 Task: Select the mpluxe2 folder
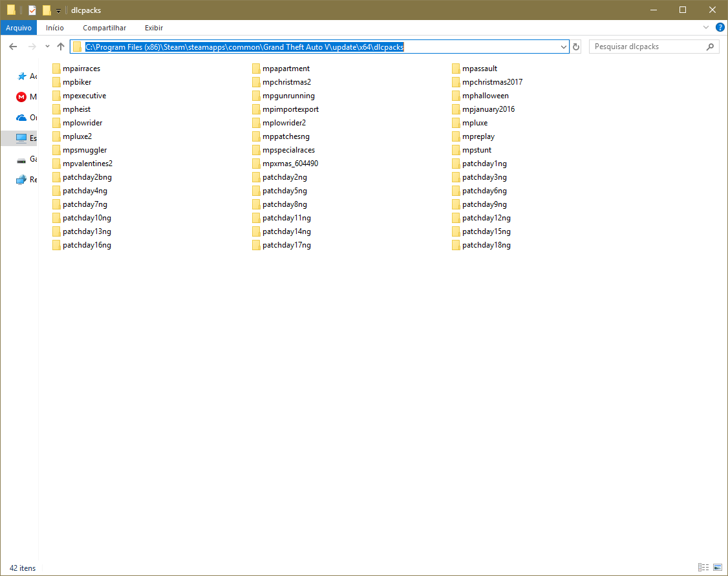coord(72,136)
